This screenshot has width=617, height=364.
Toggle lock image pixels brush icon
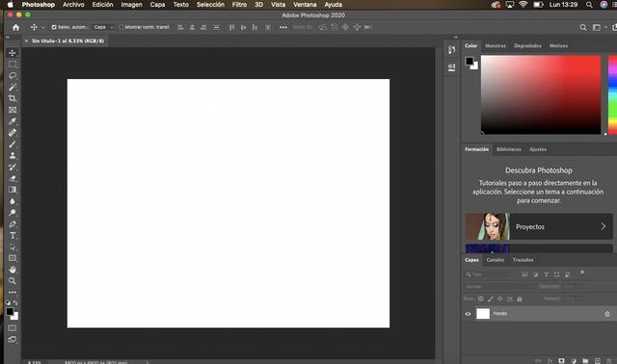coord(491,299)
